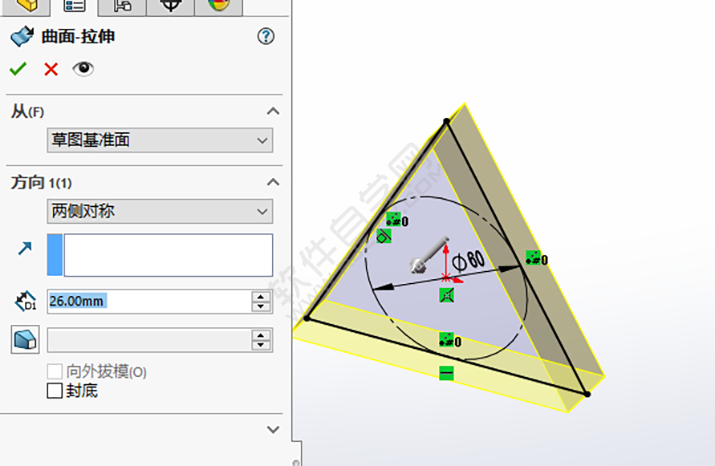This screenshot has height=466, width=715.
Task: Collapse the 从(F) section
Action: (273, 111)
